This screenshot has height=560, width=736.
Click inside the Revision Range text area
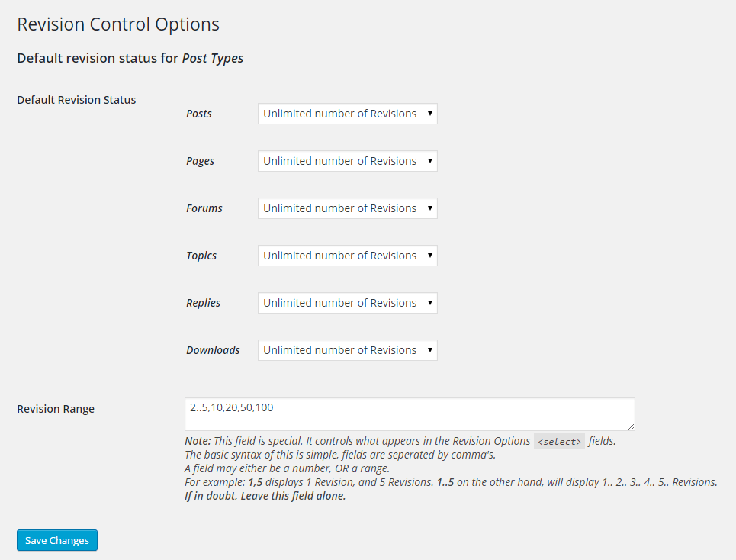(410, 414)
